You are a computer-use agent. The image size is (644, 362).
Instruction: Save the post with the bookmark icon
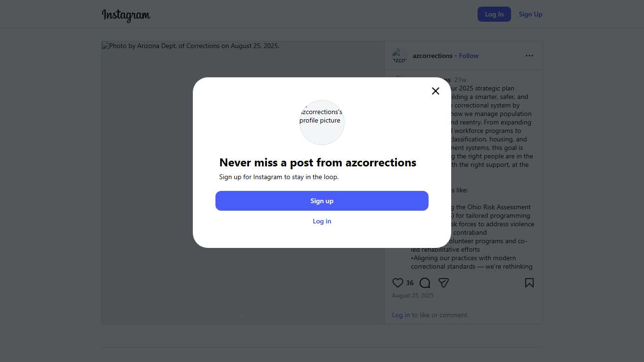[529, 283]
